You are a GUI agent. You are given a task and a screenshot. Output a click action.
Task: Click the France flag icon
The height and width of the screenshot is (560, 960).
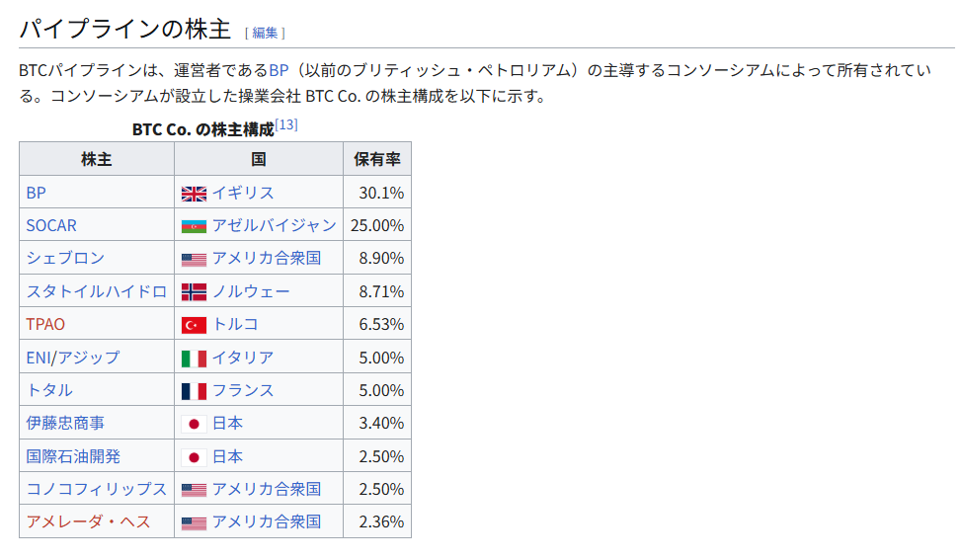point(194,390)
